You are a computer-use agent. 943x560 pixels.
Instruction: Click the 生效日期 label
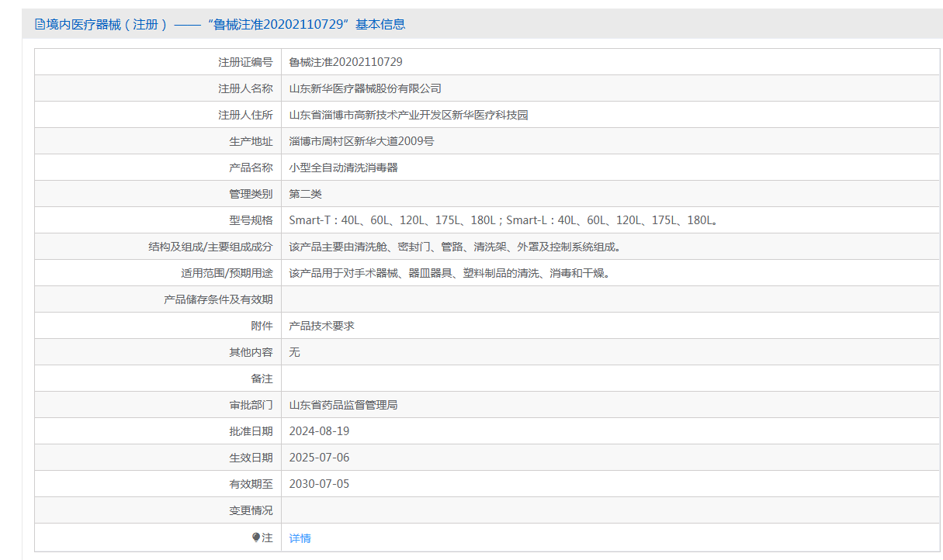(251, 458)
